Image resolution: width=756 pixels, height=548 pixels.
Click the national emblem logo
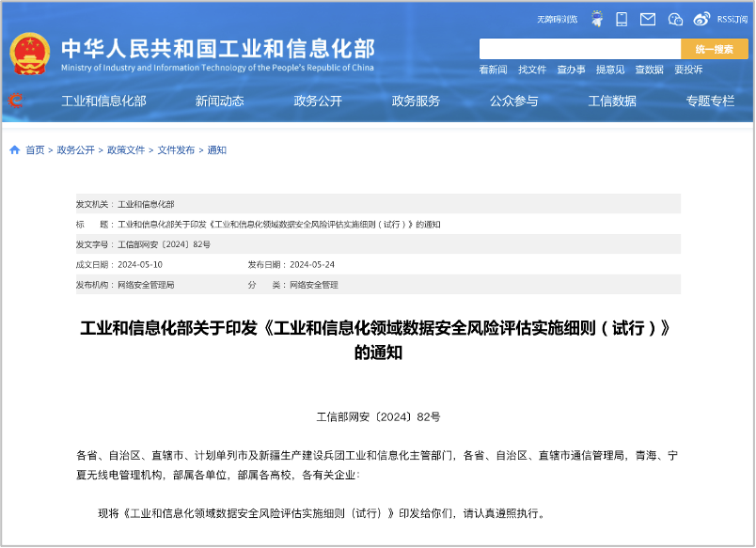[30, 55]
